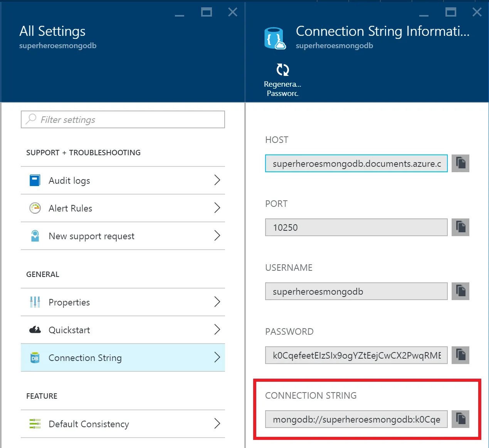
Task: Open the Alert Rules setting
Action: pos(123,208)
